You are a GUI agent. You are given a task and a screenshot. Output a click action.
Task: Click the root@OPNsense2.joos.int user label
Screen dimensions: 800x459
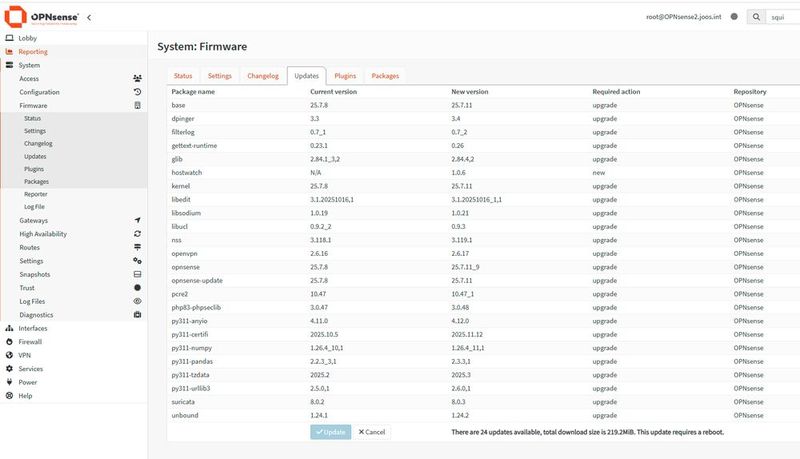(x=684, y=16)
